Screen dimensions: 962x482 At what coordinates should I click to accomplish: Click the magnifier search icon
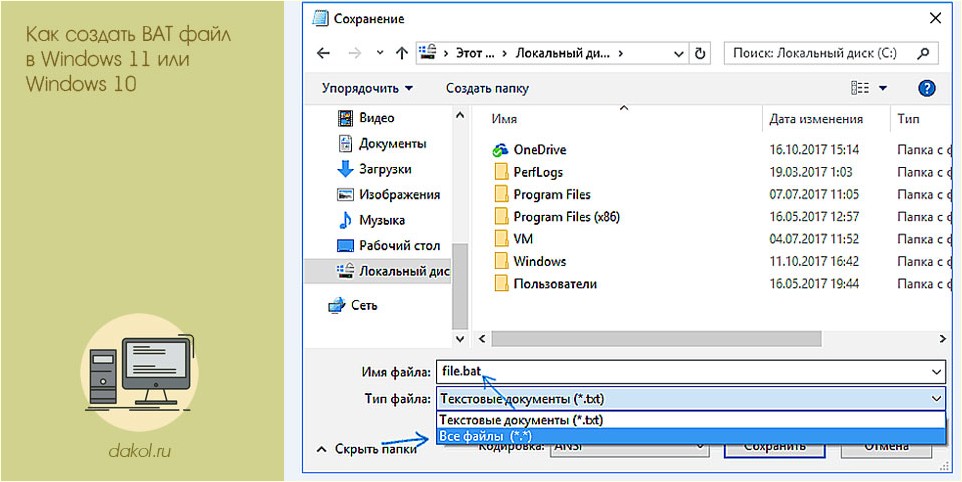coord(923,53)
